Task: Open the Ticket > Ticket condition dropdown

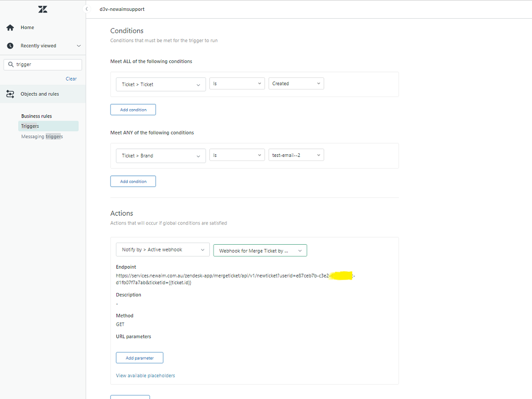Action: pos(161,84)
